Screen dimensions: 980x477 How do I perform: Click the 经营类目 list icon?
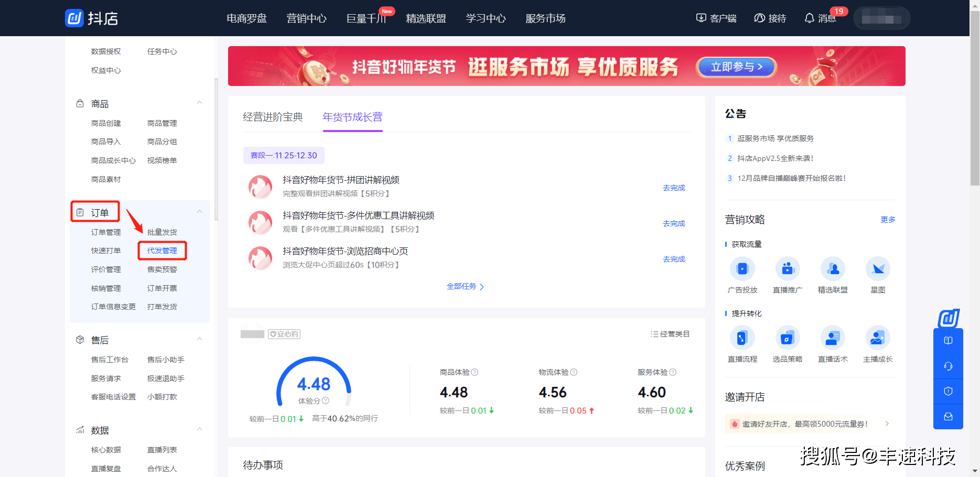654,334
